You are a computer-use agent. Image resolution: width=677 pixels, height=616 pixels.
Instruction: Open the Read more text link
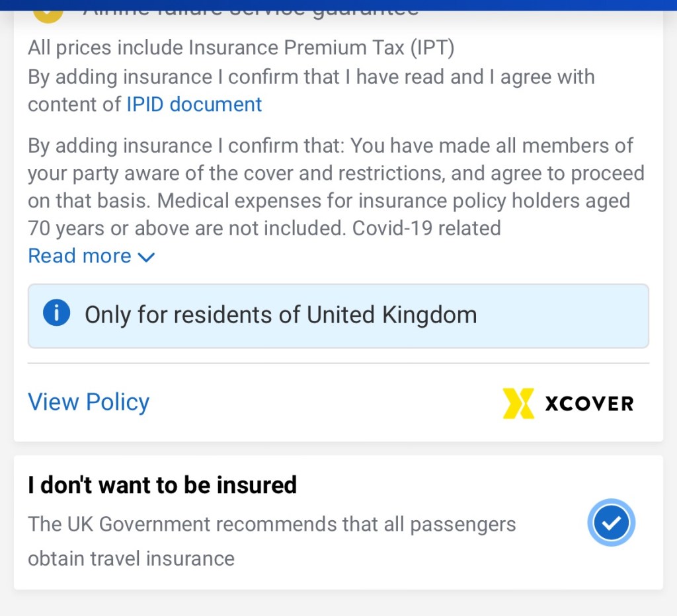point(79,256)
